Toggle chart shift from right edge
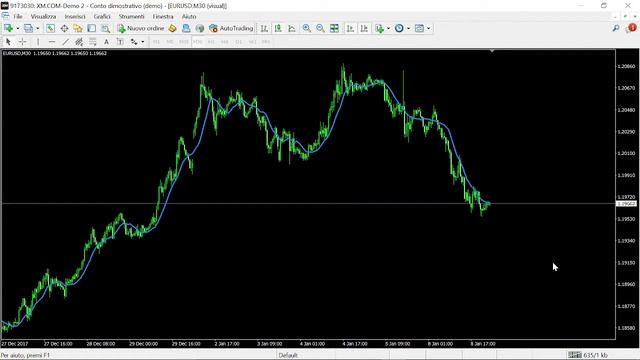Image resolution: width=640 pixels, height=360 pixels. click(x=364, y=28)
